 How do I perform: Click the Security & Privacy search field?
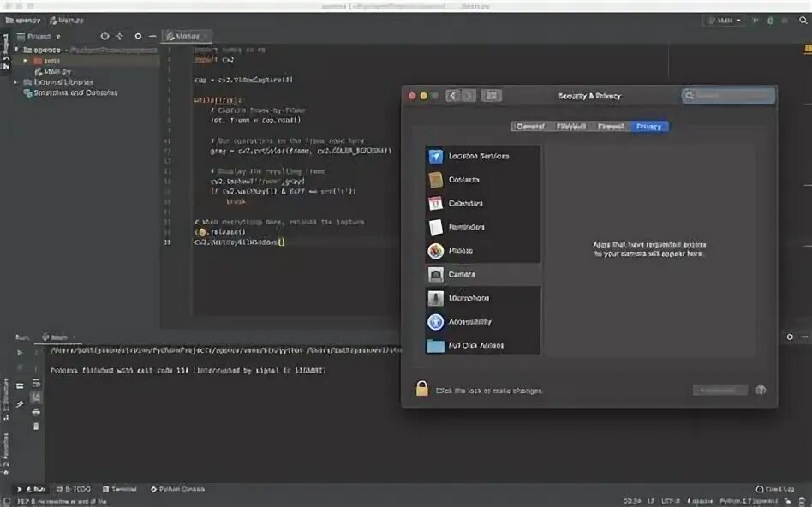[728, 96]
